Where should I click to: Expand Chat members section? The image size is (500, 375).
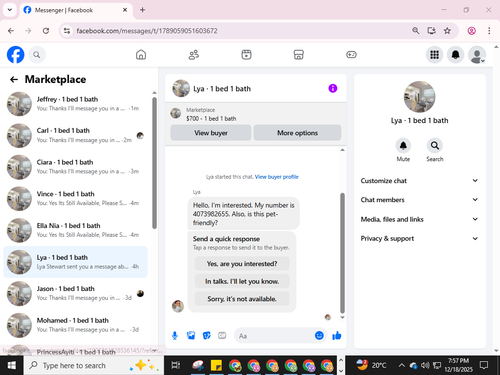pyautogui.click(x=419, y=200)
